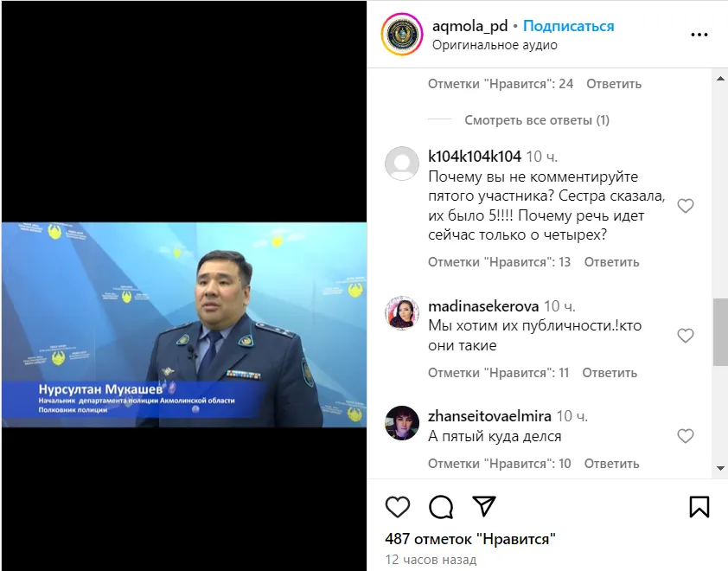Like the k104k104k104 comment

click(686, 206)
